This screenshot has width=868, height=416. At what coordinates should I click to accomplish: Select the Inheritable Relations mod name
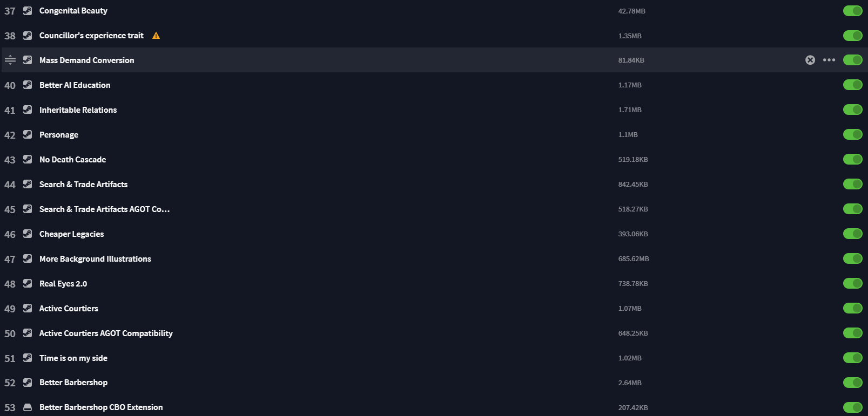(x=78, y=110)
